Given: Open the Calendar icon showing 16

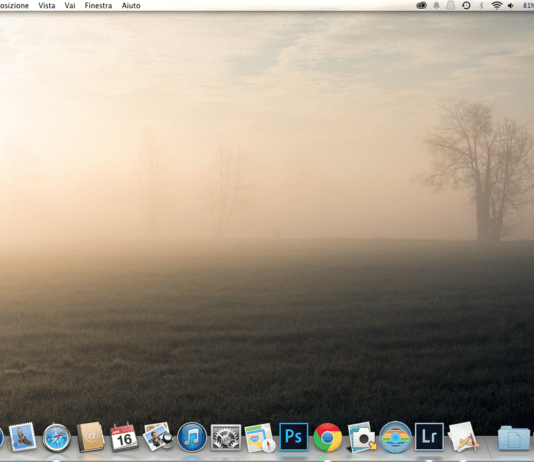Looking at the screenshot, I should click(x=124, y=437).
